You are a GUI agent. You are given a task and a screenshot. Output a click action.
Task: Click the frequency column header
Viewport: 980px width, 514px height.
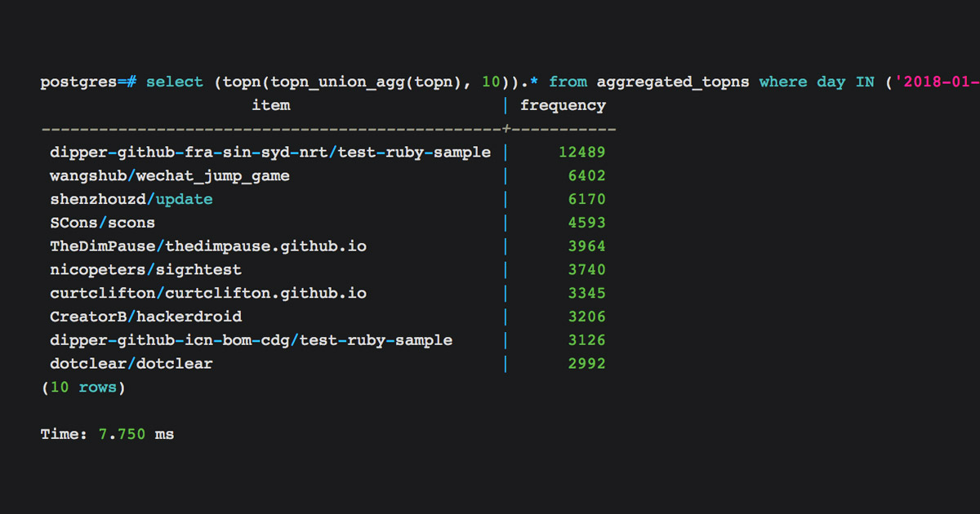click(x=563, y=105)
